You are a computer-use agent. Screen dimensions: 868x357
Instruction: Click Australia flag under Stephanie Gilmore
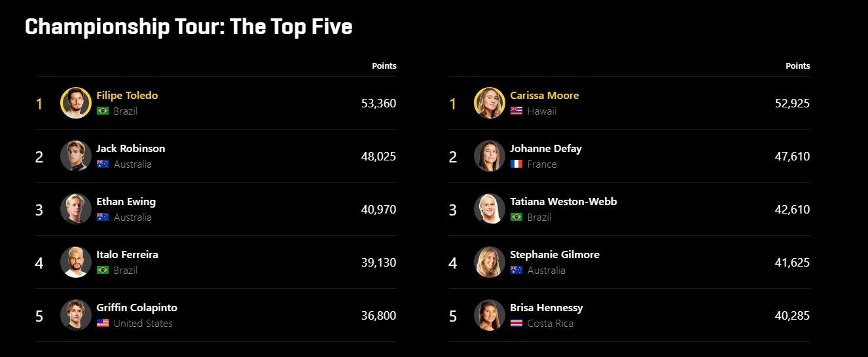(516, 271)
